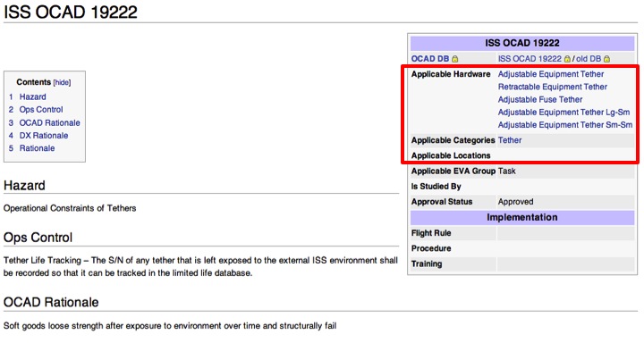Select the Procedure label

[431, 248]
